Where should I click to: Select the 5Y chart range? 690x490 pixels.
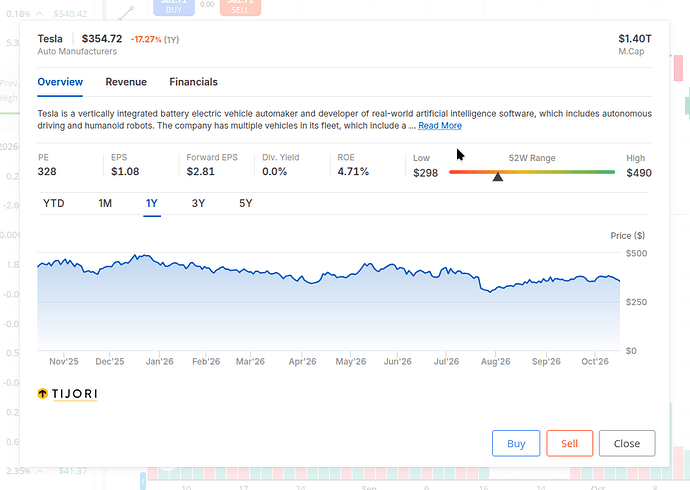coord(246,203)
